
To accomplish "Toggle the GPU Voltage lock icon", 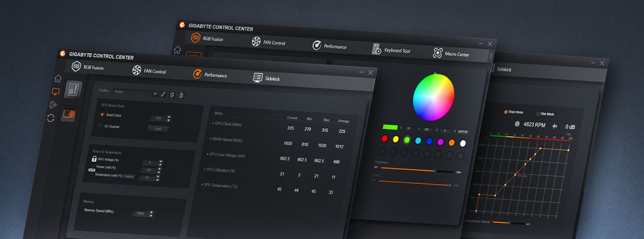I will click(94, 159).
